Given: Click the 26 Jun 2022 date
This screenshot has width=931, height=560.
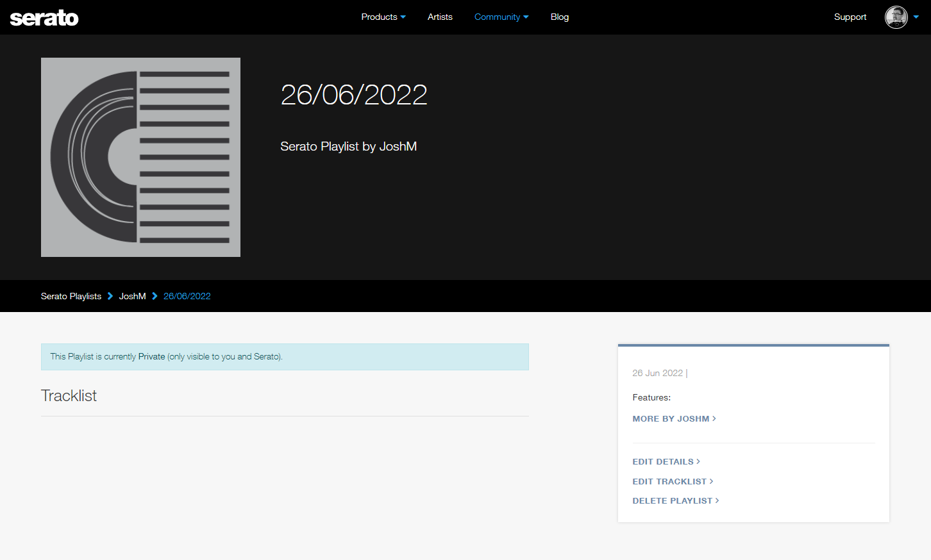Looking at the screenshot, I should point(658,373).
